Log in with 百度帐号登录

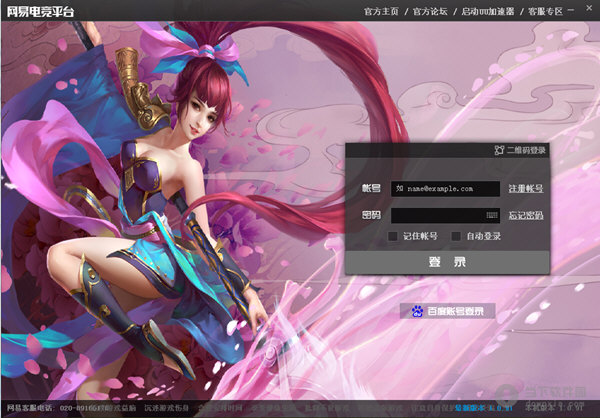(x=448, y=311)
